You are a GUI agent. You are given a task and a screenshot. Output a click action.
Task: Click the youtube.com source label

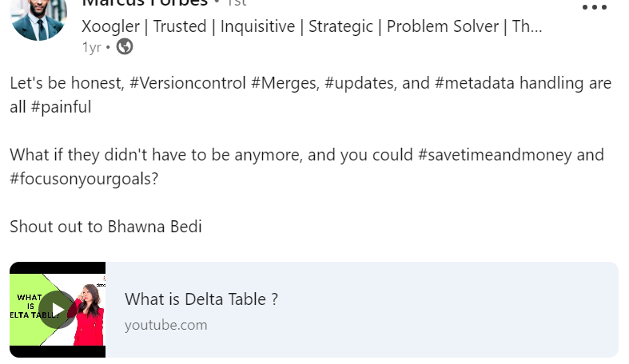click(165, 325)
